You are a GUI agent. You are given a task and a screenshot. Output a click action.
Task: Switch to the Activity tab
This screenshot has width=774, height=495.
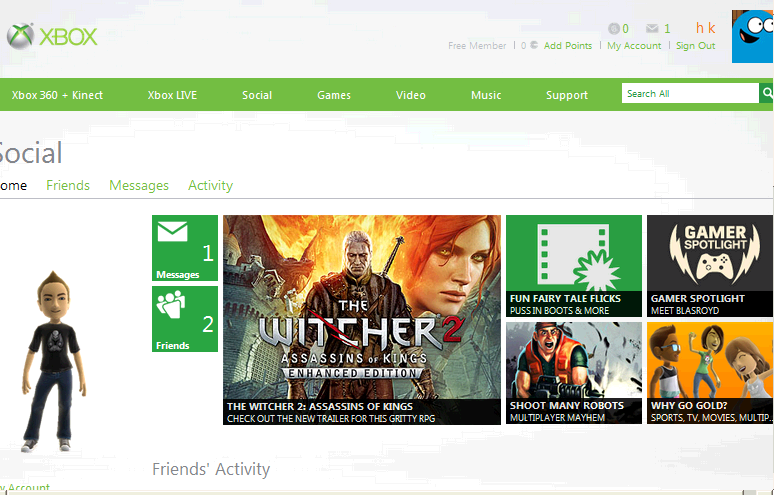pos(210,185)
